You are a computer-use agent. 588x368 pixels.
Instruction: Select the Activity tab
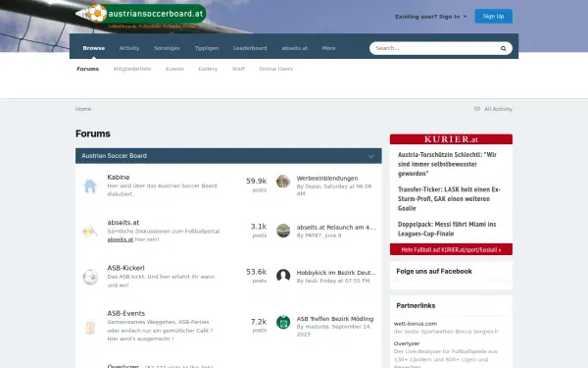coord(129,48)
